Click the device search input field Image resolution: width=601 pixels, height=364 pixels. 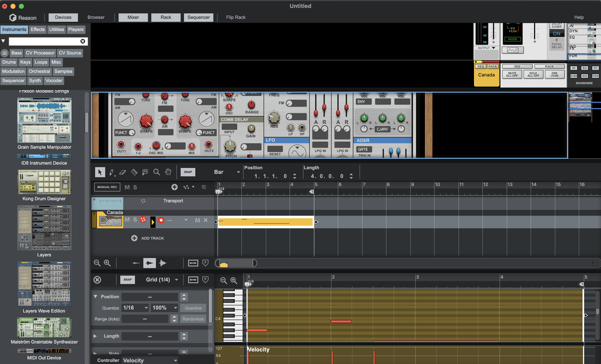pos(45,41)
